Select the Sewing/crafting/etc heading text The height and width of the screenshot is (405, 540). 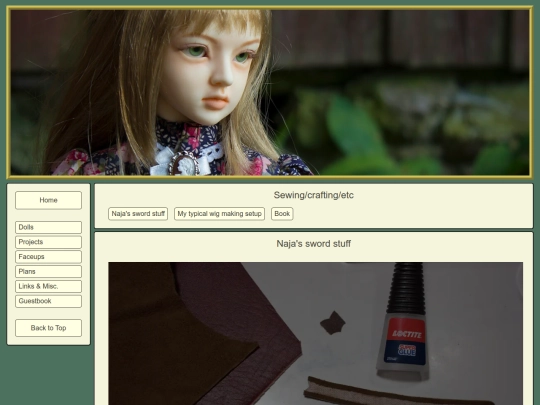pyautogui.click(x=314, y=195)
